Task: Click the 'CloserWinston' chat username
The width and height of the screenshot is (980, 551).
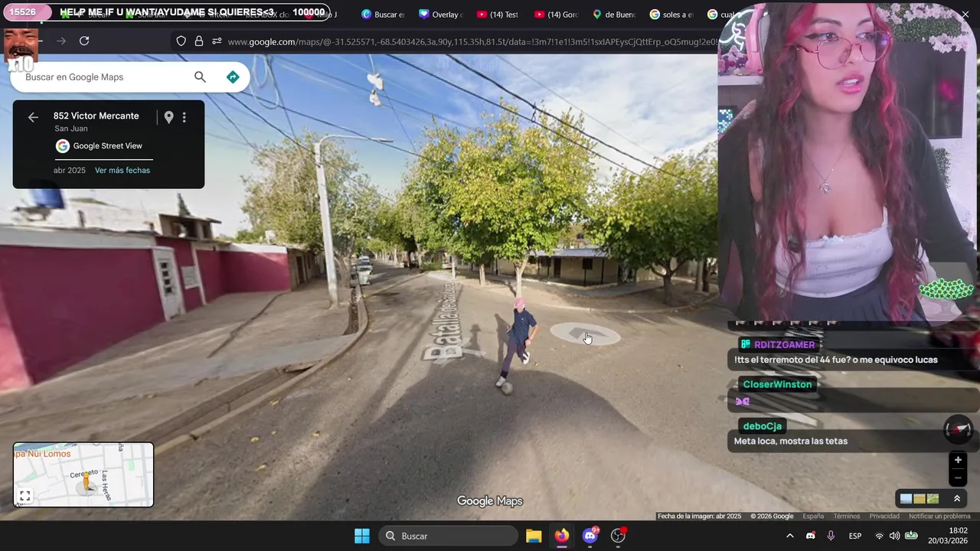Action: click(x=777, y=384)
